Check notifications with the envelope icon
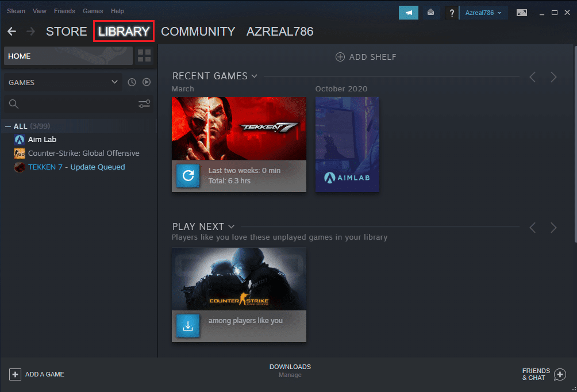 click(x=431, y=12)
